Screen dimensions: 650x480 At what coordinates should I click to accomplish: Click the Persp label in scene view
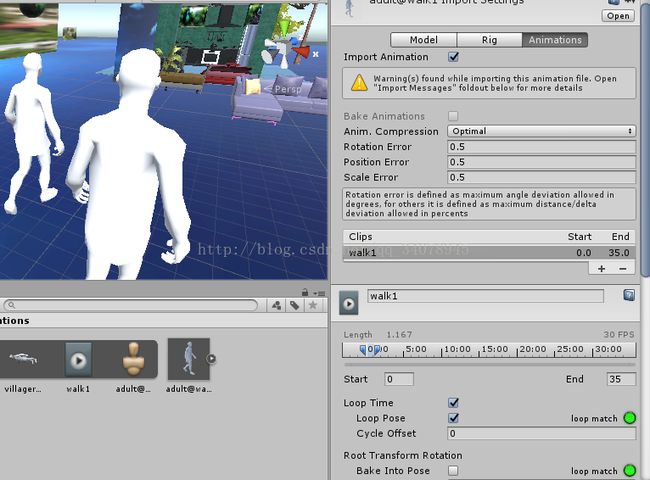(x=288, y=89)
